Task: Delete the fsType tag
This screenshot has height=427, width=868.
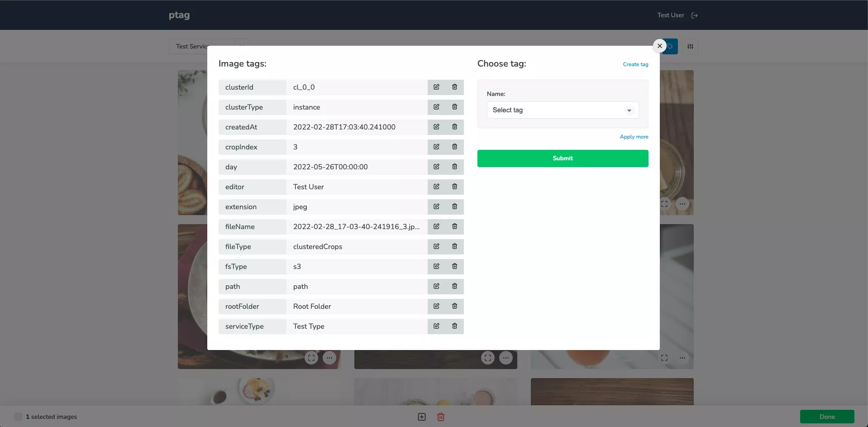Action: [454, 266]
